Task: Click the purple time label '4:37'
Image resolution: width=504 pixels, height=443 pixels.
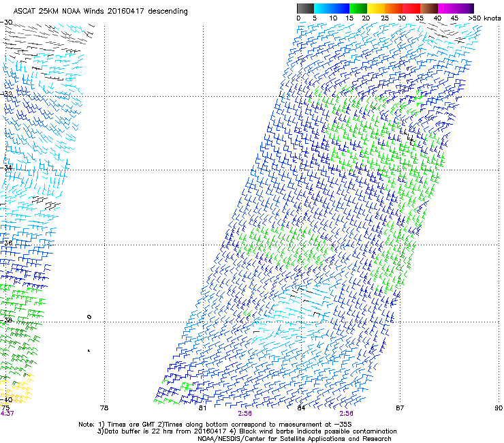Action: point(7,414)
